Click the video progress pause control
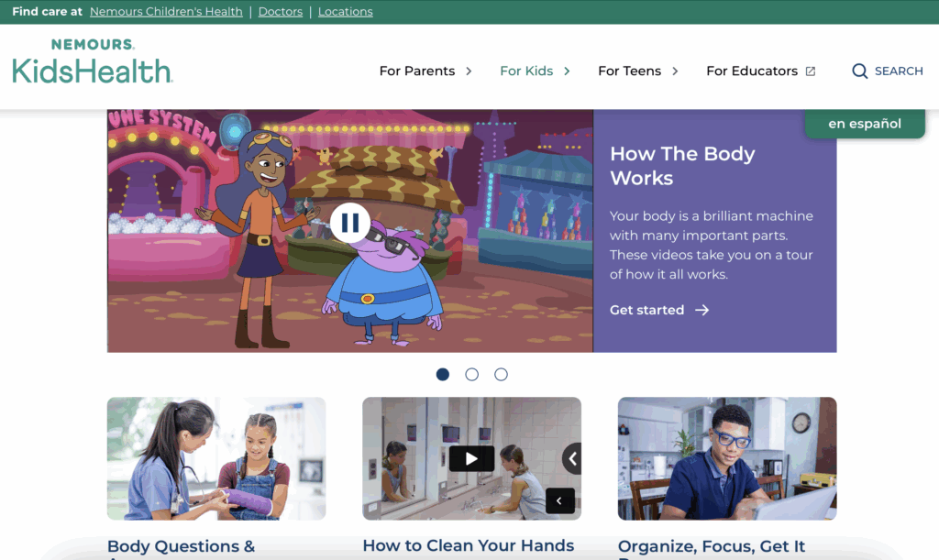The image size is (939, 560). pos(350,223)
